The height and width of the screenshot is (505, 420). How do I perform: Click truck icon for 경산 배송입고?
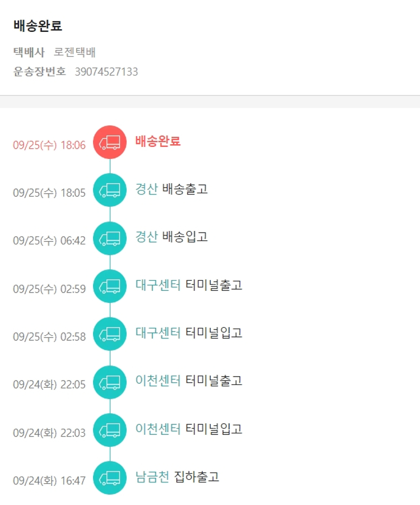110,238
